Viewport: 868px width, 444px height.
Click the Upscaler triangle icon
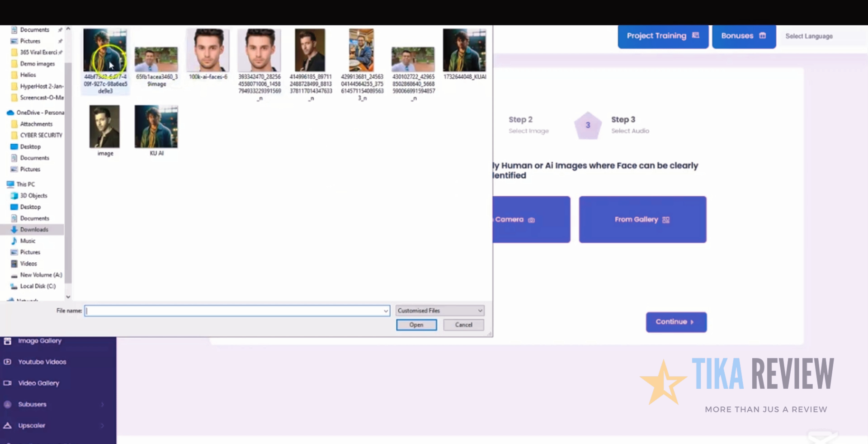[x=7, y=425]
